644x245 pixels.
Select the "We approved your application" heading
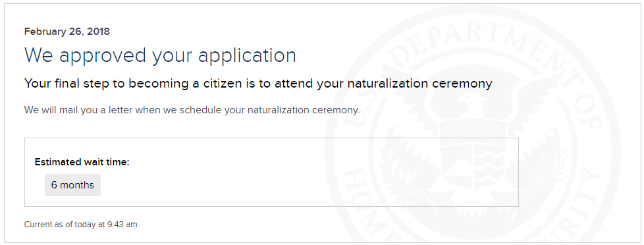click(160, 55)
